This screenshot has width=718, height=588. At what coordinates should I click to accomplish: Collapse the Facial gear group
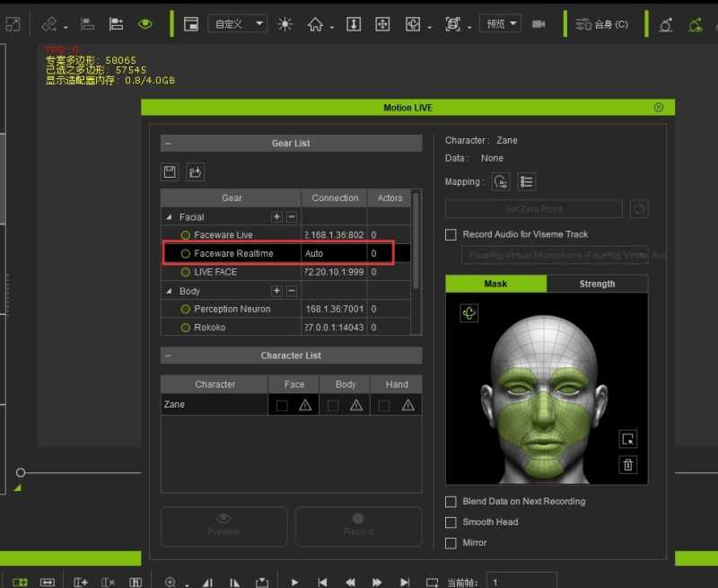(x=169, y=217)
